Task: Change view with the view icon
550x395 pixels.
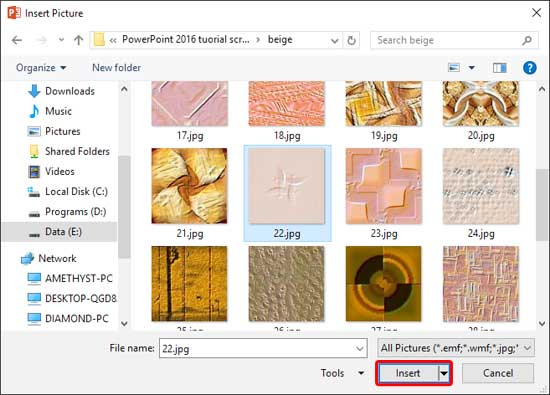Action: 454,67
